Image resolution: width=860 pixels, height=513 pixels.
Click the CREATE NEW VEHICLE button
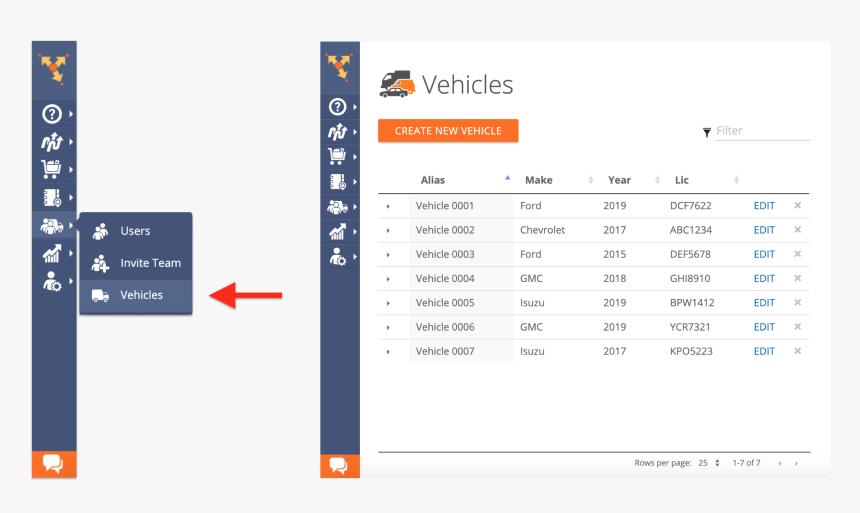click(448, 131)
